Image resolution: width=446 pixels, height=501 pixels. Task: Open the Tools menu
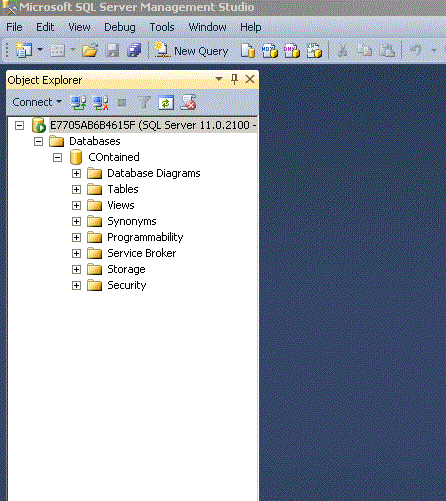click(x=162, y=27)
